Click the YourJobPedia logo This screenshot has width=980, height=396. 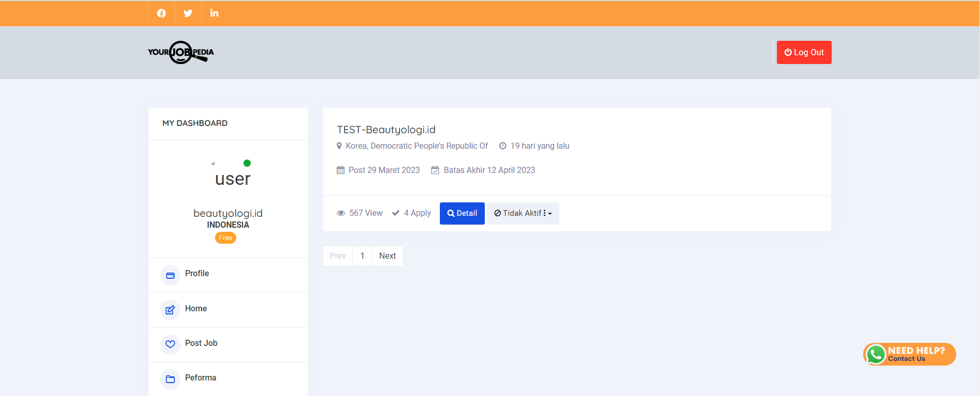tap(181, 52)
